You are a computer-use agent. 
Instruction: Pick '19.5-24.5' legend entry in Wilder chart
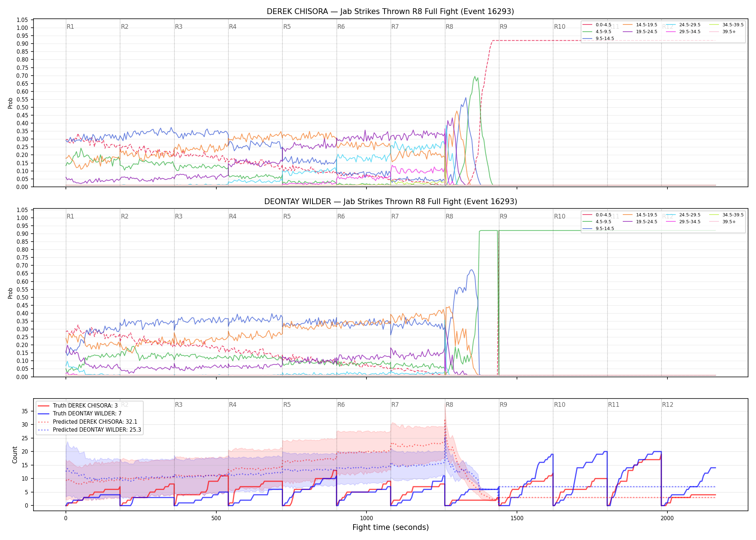click(x=640, y=222)
